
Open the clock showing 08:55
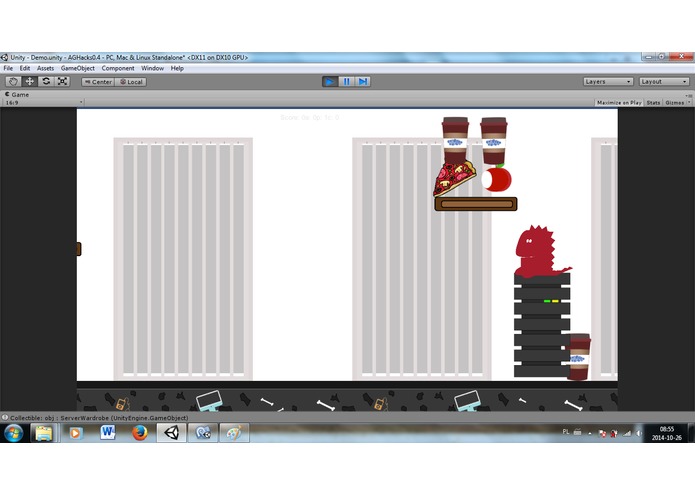point(667,433)
